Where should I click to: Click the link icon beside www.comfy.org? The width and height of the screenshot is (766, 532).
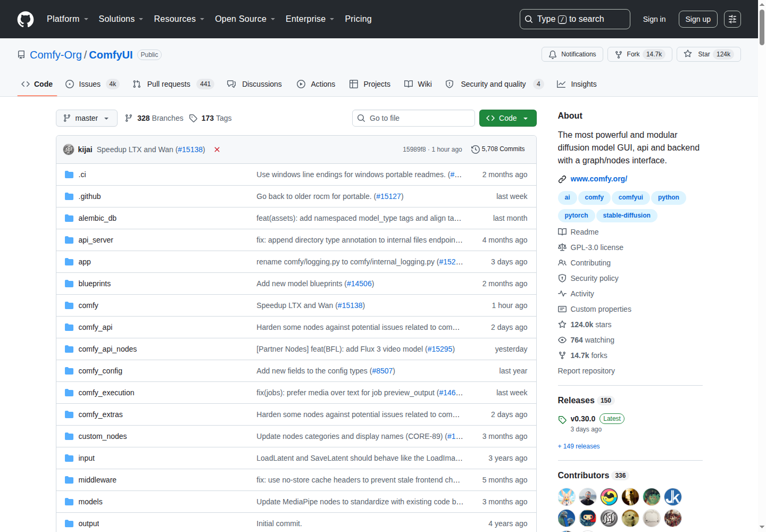tap(562, 179)
